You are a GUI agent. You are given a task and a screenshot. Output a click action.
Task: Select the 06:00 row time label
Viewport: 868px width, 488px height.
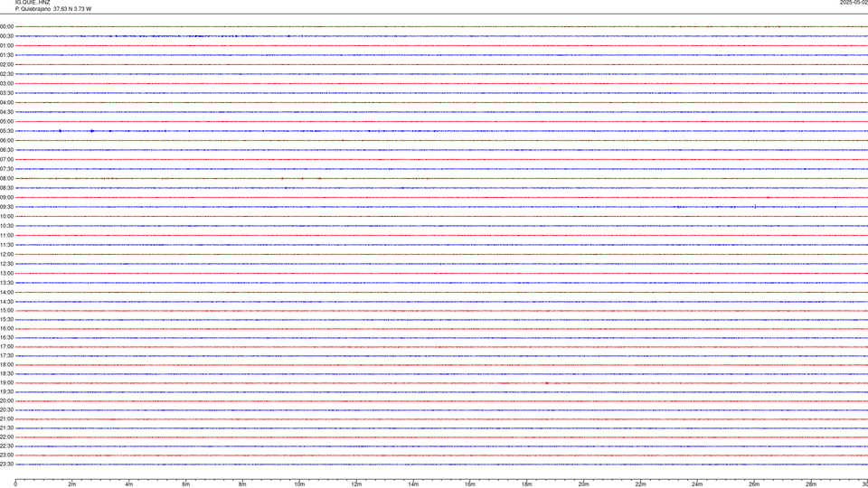[x=6, y=141]
